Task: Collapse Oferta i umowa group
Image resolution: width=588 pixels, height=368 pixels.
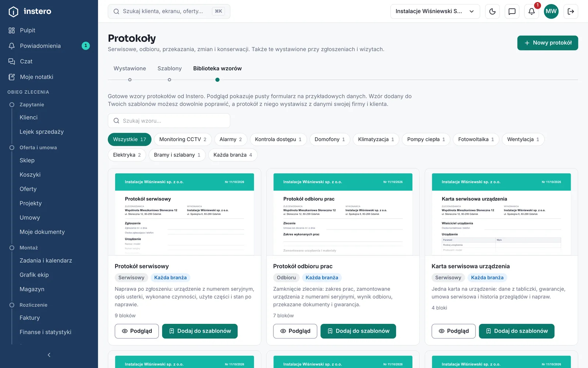Action: [38, 148]
